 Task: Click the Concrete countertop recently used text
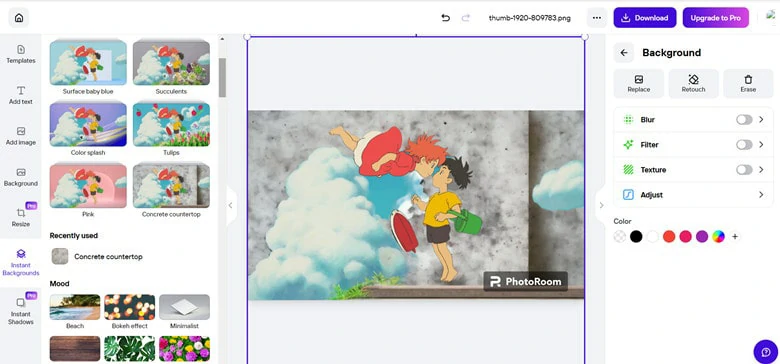(108, 257)
